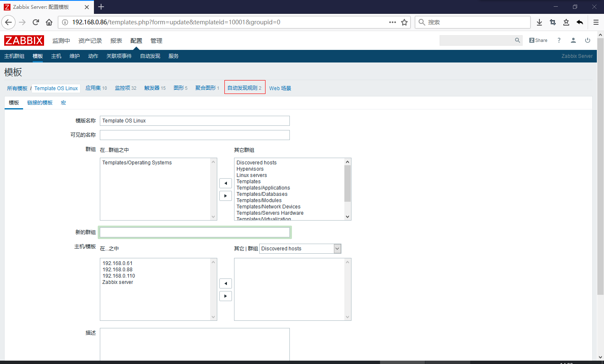
Task: Open 触发器 15 link
Action: 155,88
